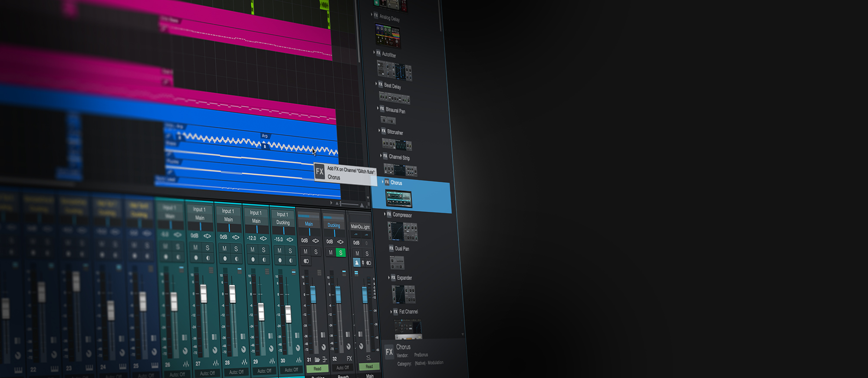Disable the green Solo on channel 32
This screenshot has width=868, height=378.
click(341, 252)
